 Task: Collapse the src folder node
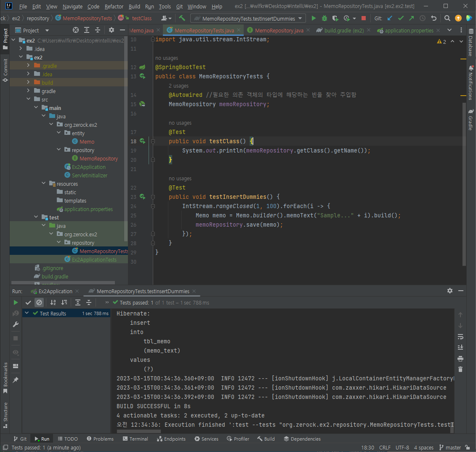point(29,99)
